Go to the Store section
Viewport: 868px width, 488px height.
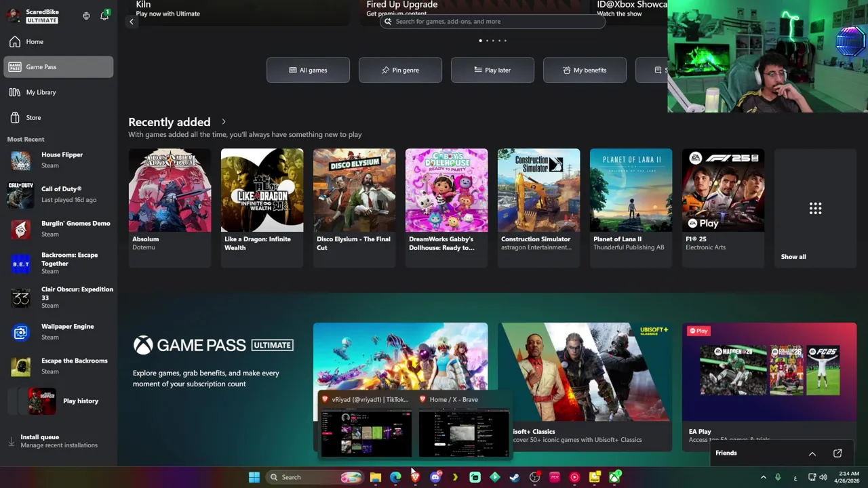(x=58, y=118)
